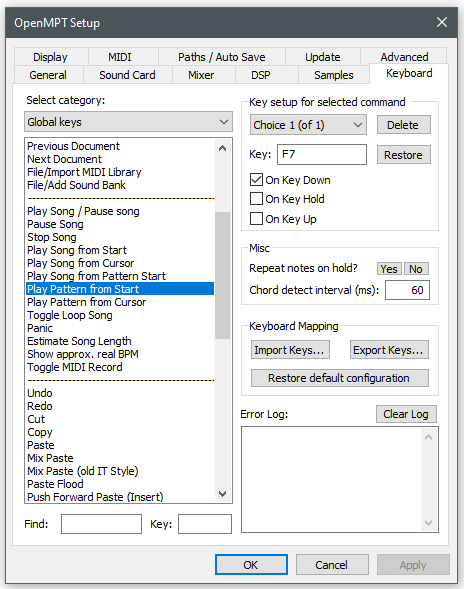Click the key field showing F7
Viewport: 464px width, 589px height.
(322, 154)
